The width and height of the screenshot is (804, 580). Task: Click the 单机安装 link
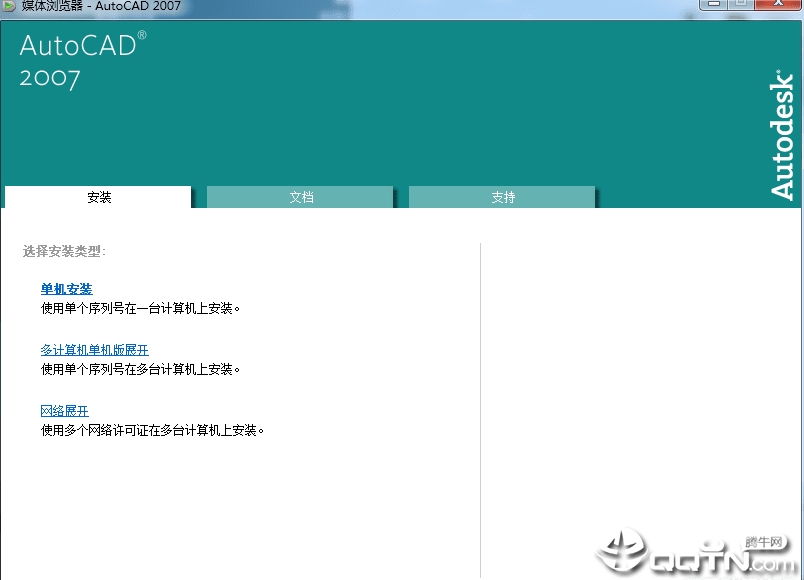click(x=67, y=289)
